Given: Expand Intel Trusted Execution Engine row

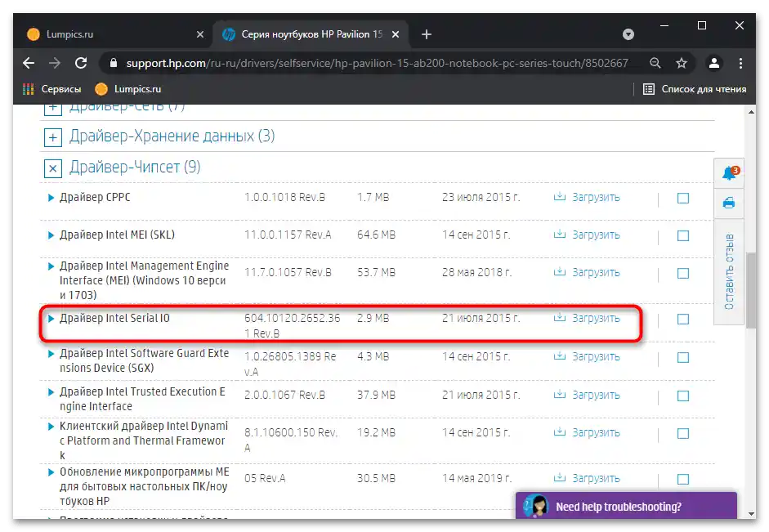Looking at the screenshot, I should [51, 392].
